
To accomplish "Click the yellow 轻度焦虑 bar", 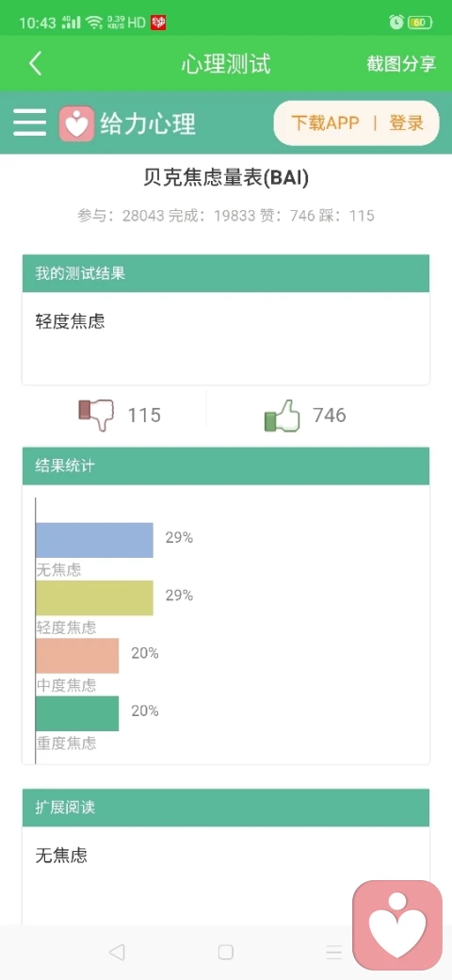I will tap(94, 597).
